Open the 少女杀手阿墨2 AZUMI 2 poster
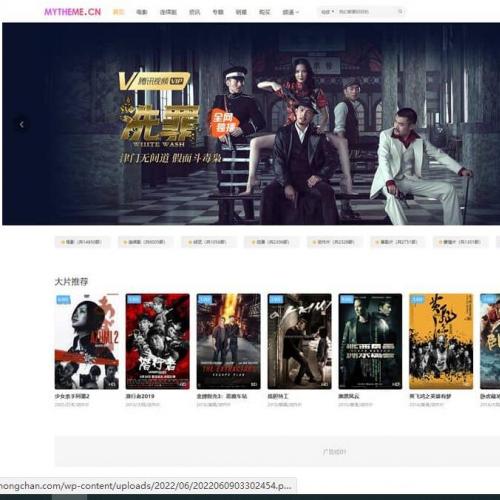 click(87, 341)
